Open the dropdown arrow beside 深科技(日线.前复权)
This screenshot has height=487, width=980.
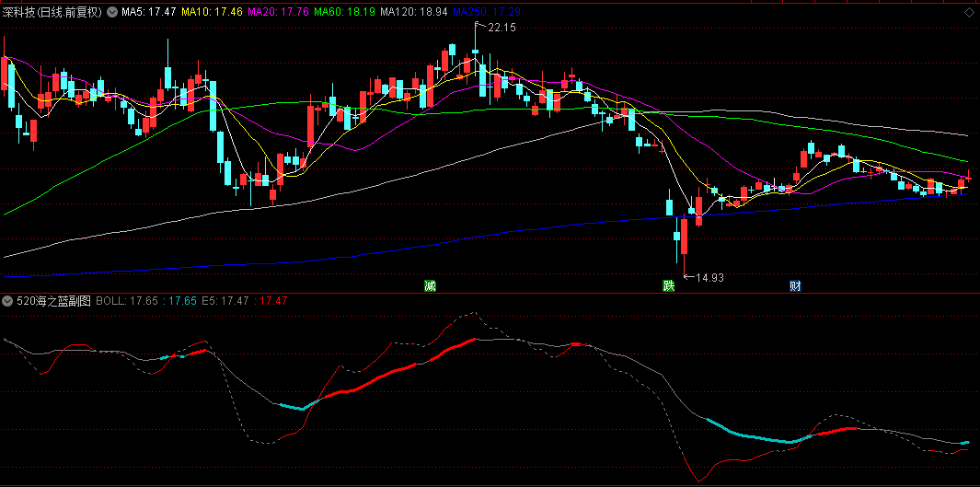pos(112,12)
